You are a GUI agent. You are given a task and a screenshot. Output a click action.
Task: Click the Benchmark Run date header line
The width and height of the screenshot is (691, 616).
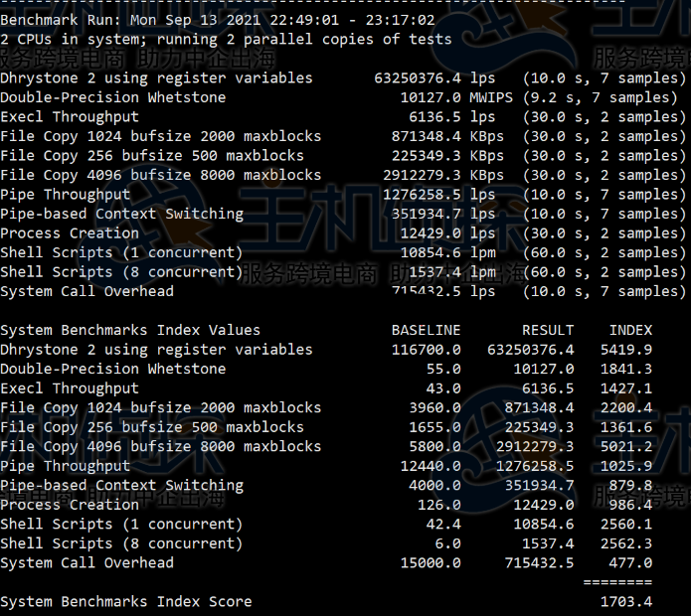(217, 20)
